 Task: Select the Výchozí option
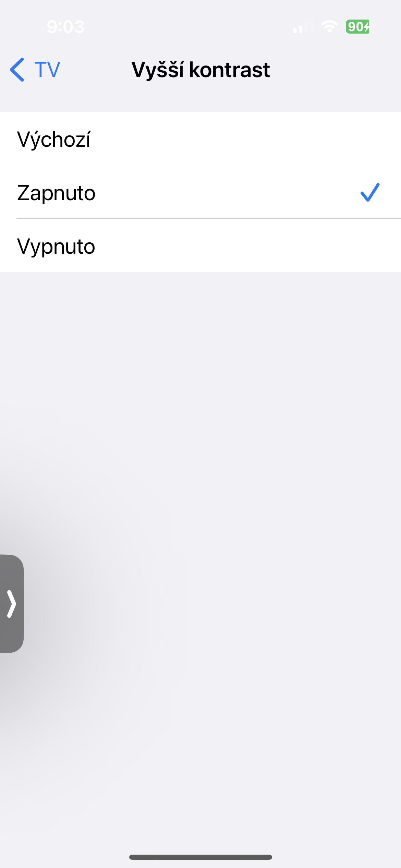point(200,139)
